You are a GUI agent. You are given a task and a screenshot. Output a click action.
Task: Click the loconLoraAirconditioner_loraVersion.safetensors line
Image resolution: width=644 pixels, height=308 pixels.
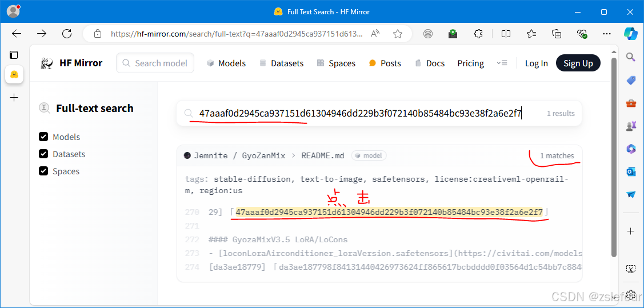coord(395,254)
